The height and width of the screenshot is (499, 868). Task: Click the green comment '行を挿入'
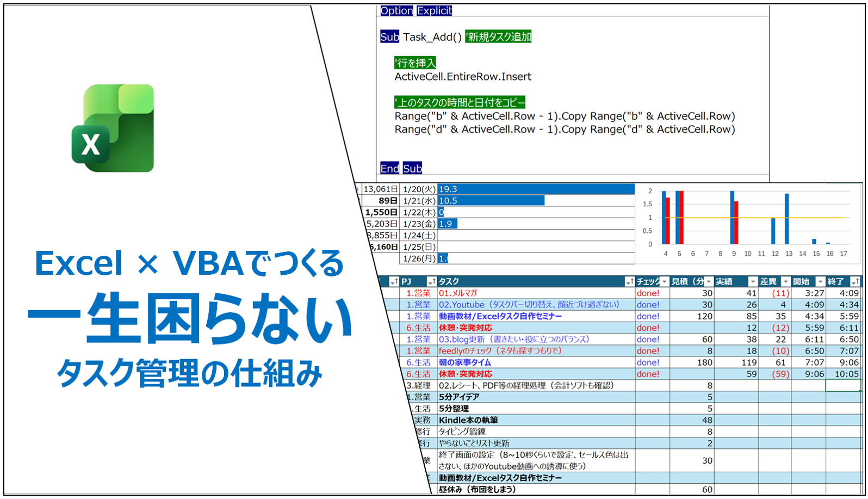click(415, 63)
